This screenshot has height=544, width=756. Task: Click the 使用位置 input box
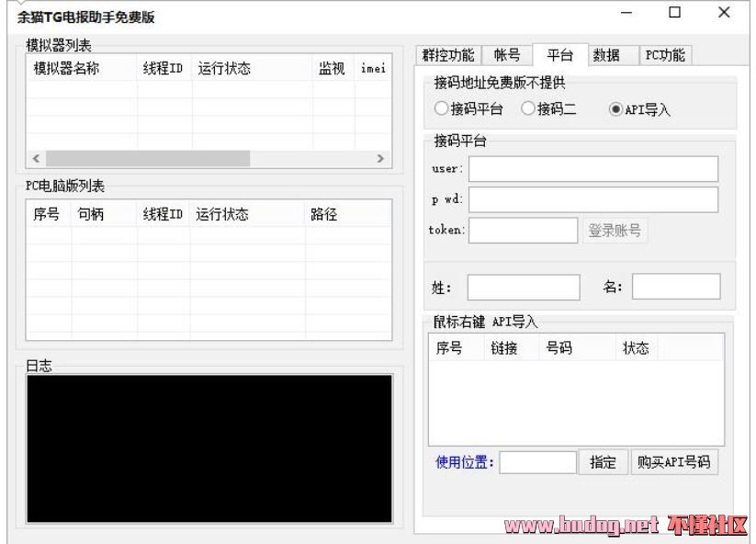point(538,462)
